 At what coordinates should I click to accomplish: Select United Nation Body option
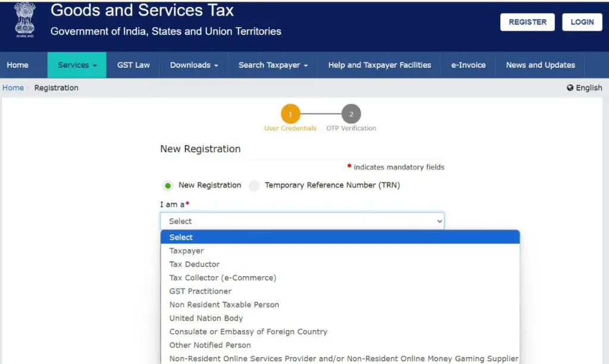click(x=340, y=318)
